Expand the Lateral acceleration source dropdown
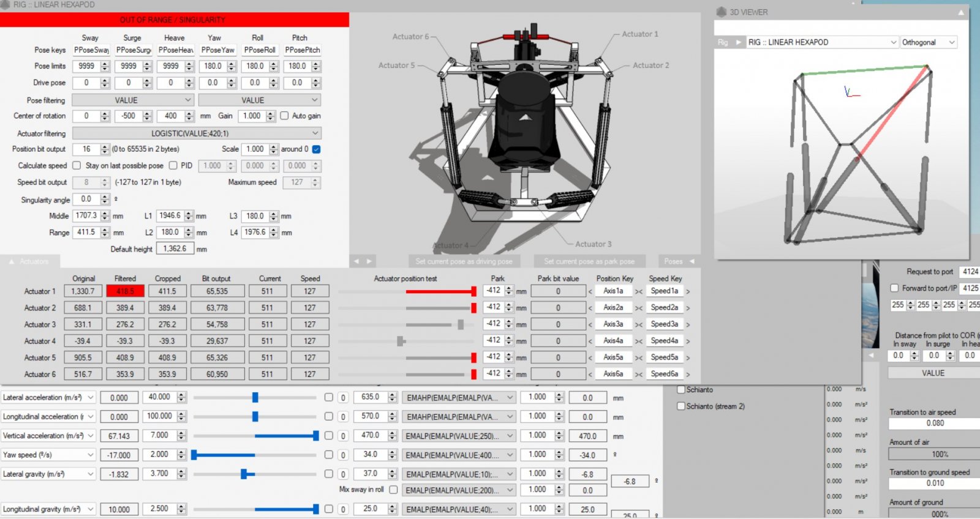Viewport: 980px width, 519px height. pos(91,398)
